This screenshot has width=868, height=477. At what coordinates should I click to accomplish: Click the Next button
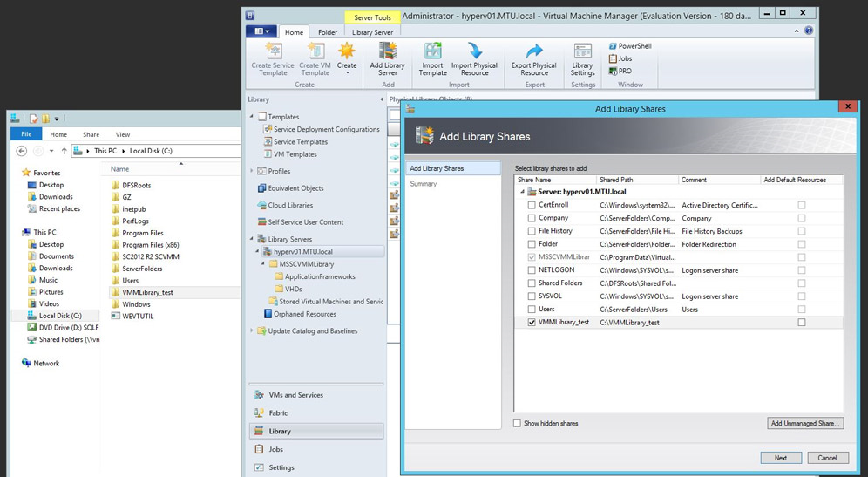(x=780, y=458)
